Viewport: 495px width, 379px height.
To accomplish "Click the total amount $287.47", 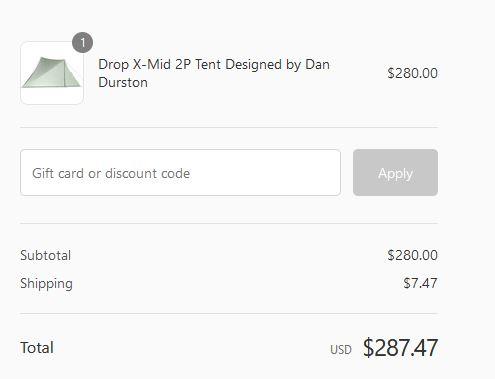I will coord(400,348).
